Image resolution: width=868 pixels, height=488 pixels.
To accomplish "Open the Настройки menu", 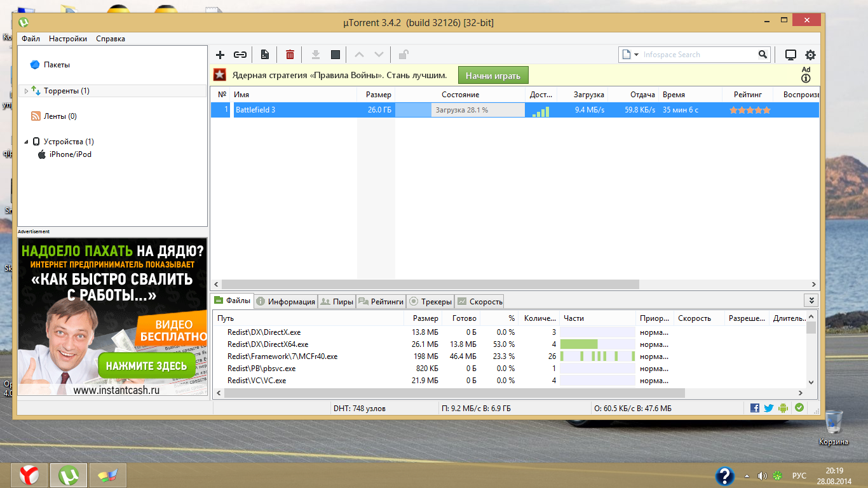I will click(x=68, y=39).
